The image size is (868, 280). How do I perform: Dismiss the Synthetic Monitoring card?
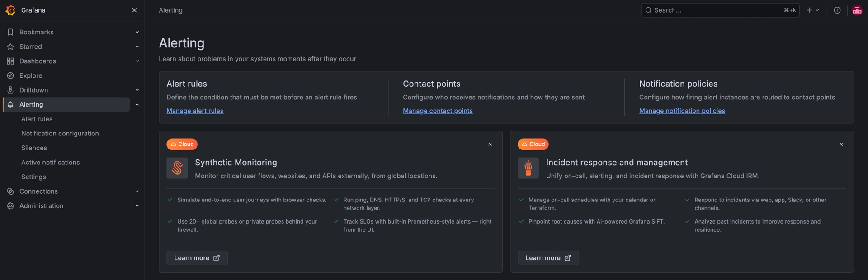[490, 144]
